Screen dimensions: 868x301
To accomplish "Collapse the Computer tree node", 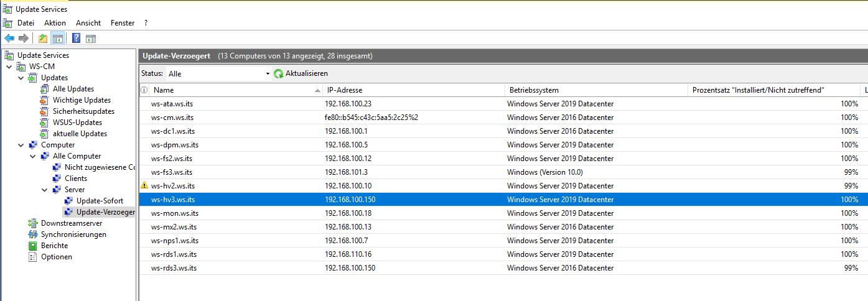I will 21,145.
